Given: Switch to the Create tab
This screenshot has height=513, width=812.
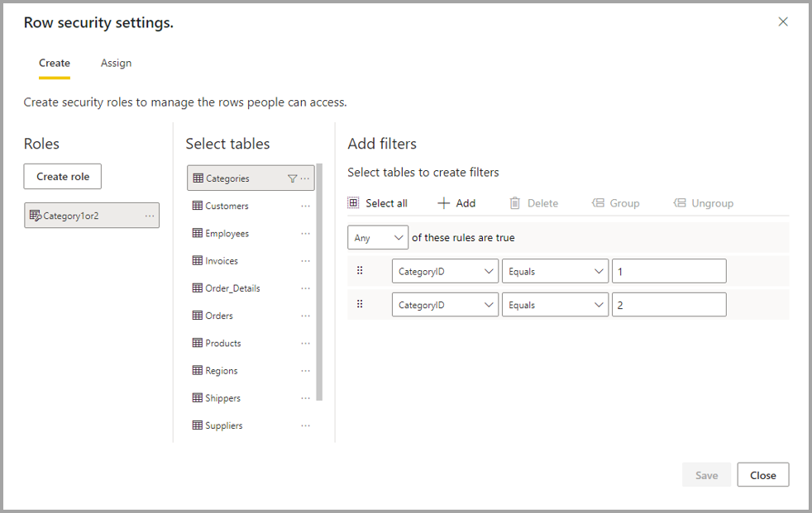Looking at the screenshot, I should [x=55, y=63].
